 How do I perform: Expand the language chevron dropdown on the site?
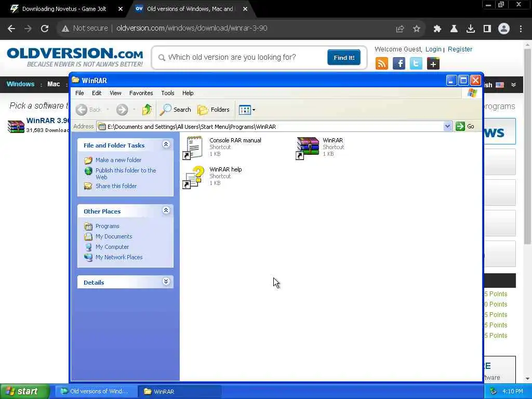click(513, 85)
